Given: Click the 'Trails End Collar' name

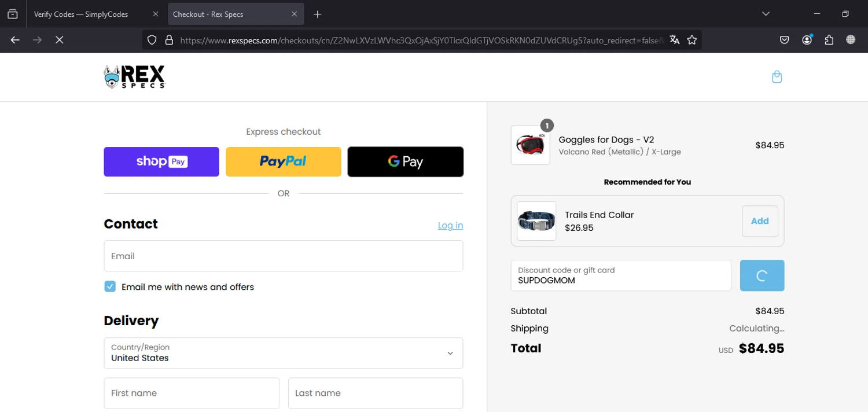Looking at the screenshot, I should click(x=599, y=215).
